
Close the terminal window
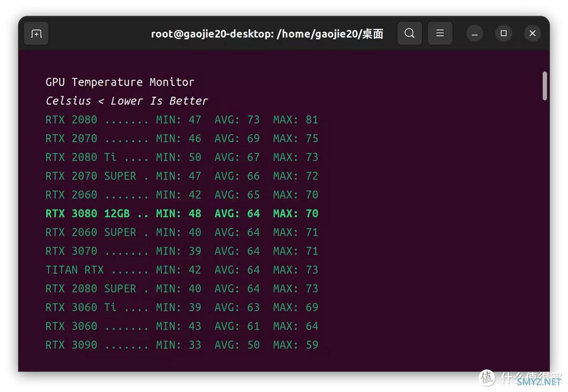click(x=532, y=33)
